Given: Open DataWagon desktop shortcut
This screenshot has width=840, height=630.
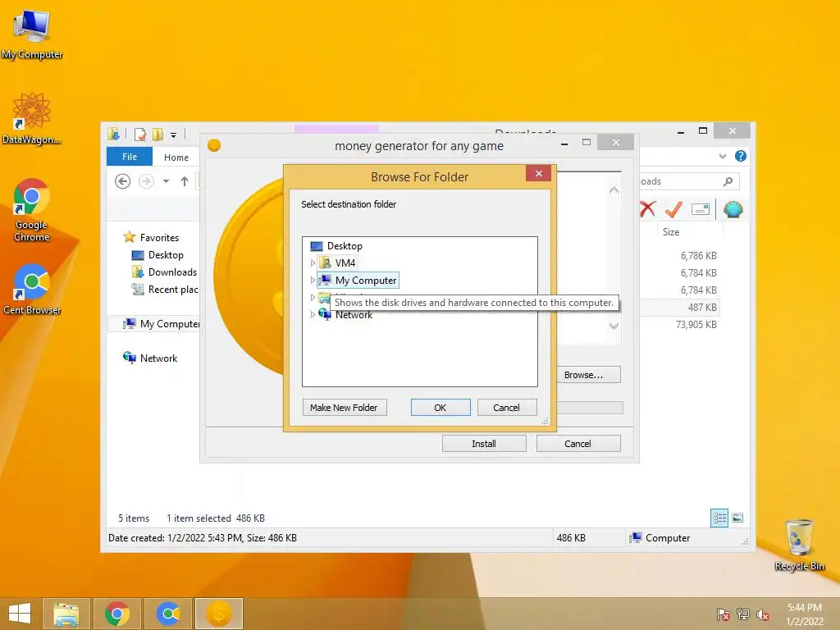Looking at the screenshot, I should coord(32,118).
